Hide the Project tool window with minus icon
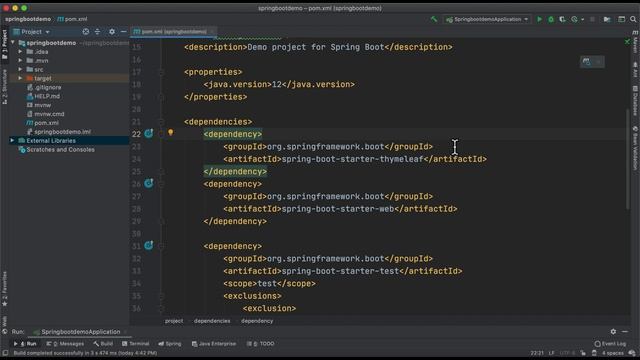The height and width of the screenshot is (360, 640). pos(124,31)
